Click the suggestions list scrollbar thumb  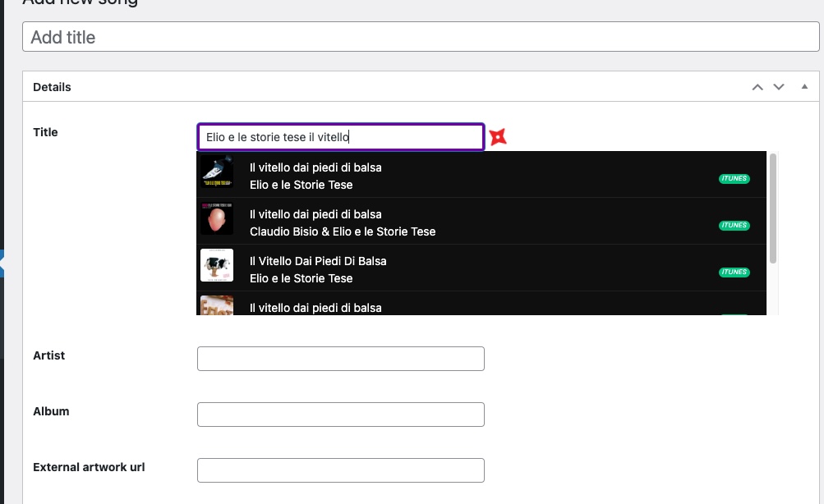[x=773, y=208]
